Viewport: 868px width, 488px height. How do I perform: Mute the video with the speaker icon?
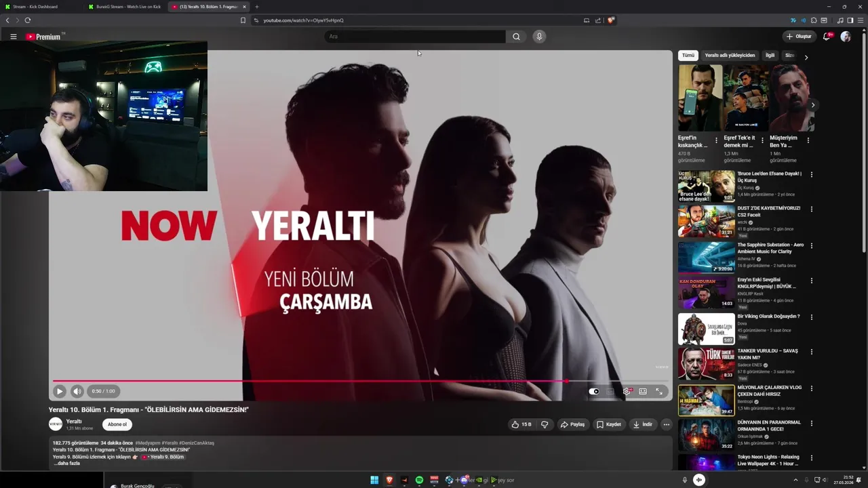pos(77,391)
